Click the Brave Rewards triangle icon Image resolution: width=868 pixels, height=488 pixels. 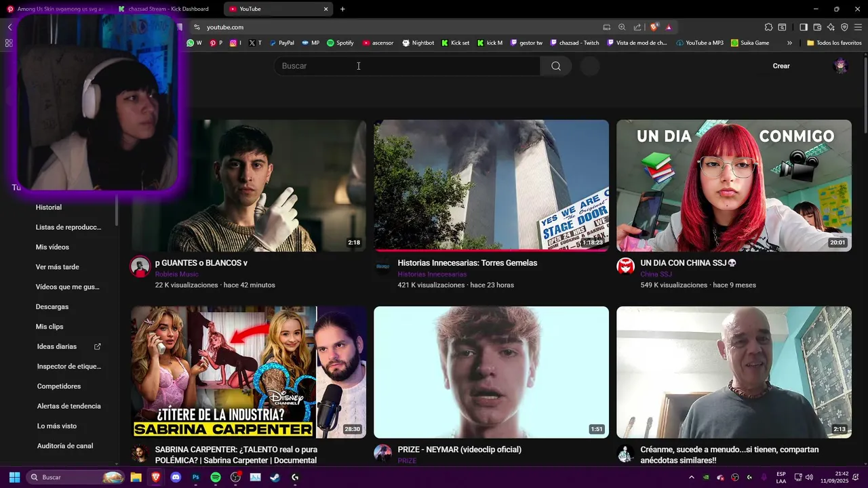tap(669, 27)
